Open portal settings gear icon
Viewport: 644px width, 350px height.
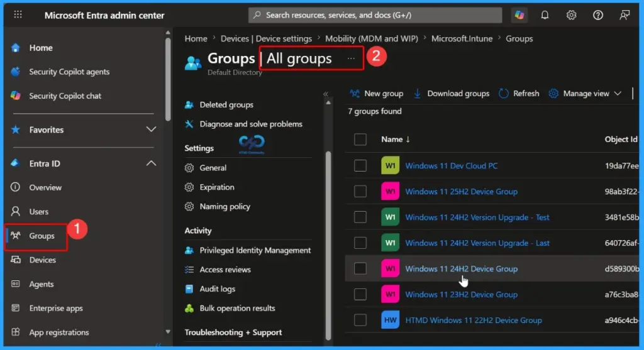tap(571, 15)
